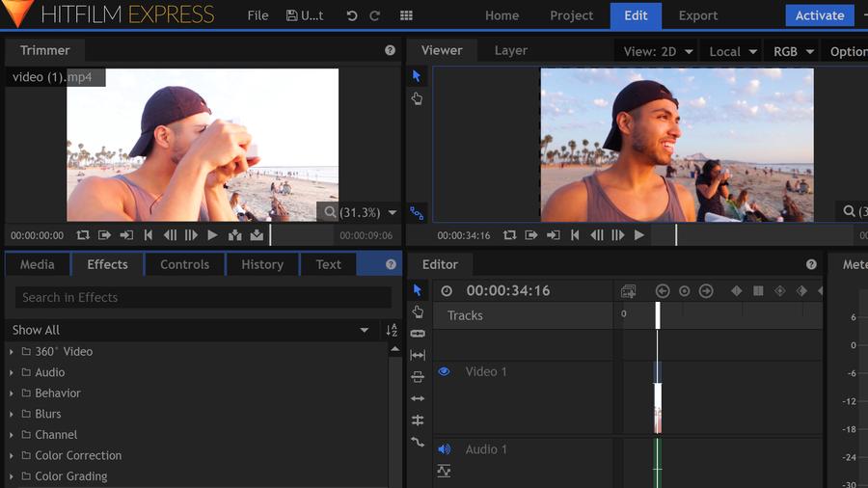
Task: Play the timeline in Viewer
Action: [639, 235]
